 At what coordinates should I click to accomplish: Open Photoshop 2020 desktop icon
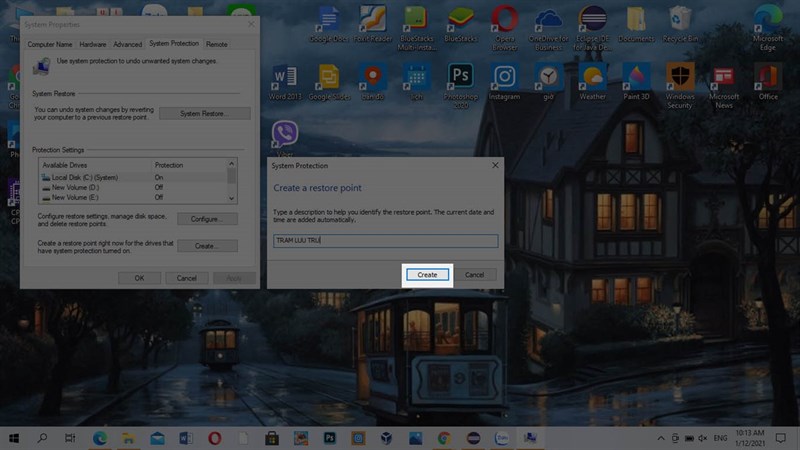(461, 86)
